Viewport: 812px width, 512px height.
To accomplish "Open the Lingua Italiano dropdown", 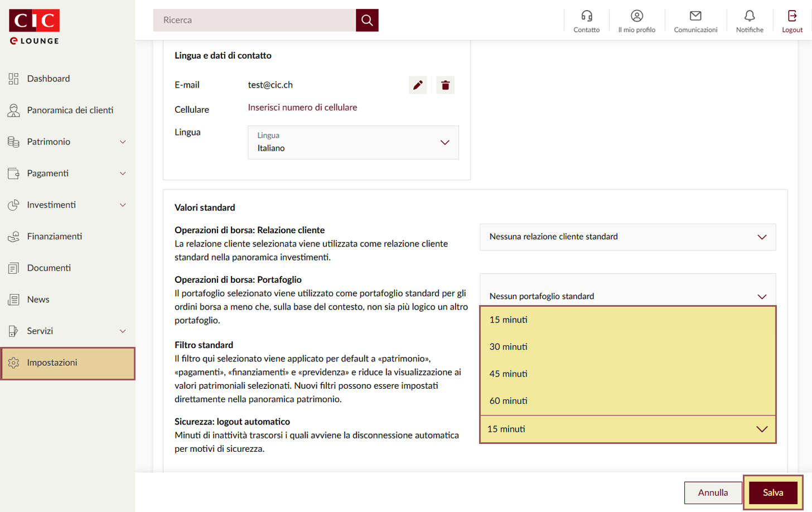I will point(353,143).
